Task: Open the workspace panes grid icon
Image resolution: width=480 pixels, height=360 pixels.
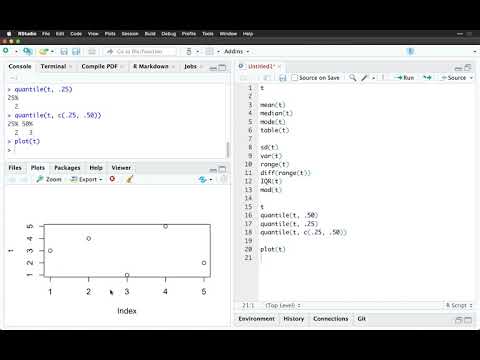Action: click(209, 52)
